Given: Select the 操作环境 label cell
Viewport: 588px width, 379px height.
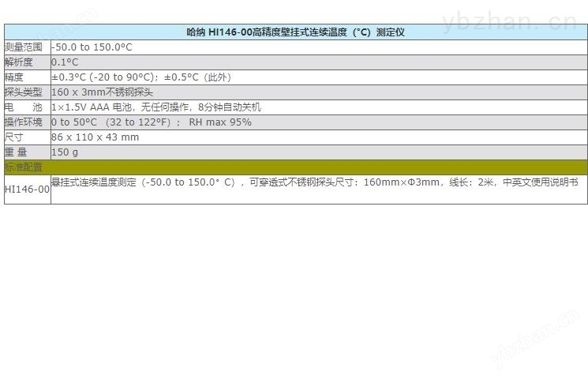Looking at the screenshot, I should (28, 122).
